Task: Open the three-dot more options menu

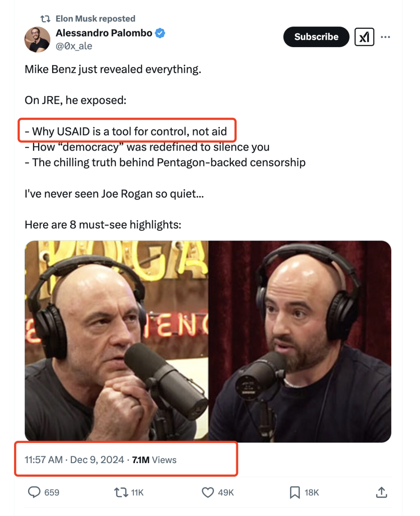Action: [385, 37]
